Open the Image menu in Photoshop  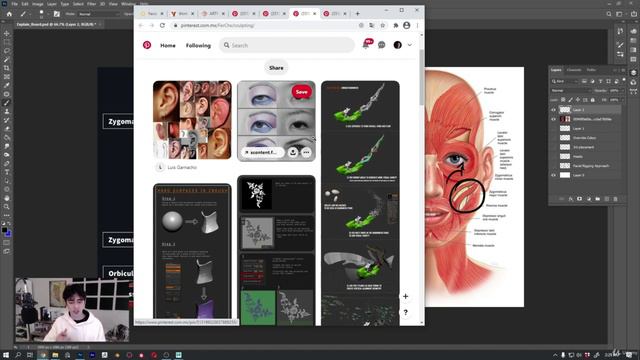[38, 4]
